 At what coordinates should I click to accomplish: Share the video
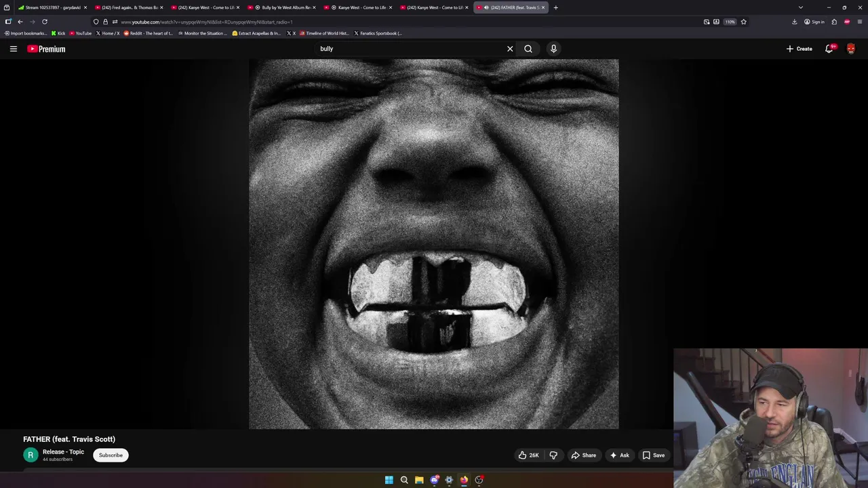[x=584, y=455]
